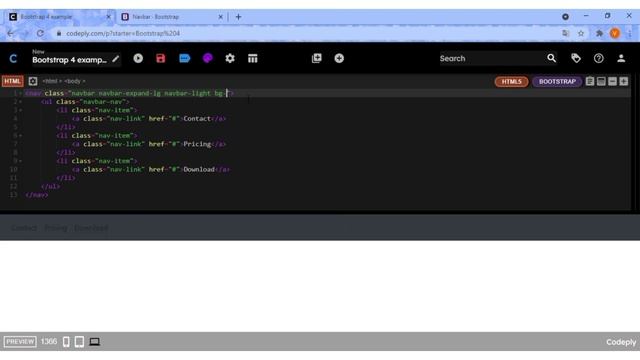Collapse code fold on line 2

20,102
